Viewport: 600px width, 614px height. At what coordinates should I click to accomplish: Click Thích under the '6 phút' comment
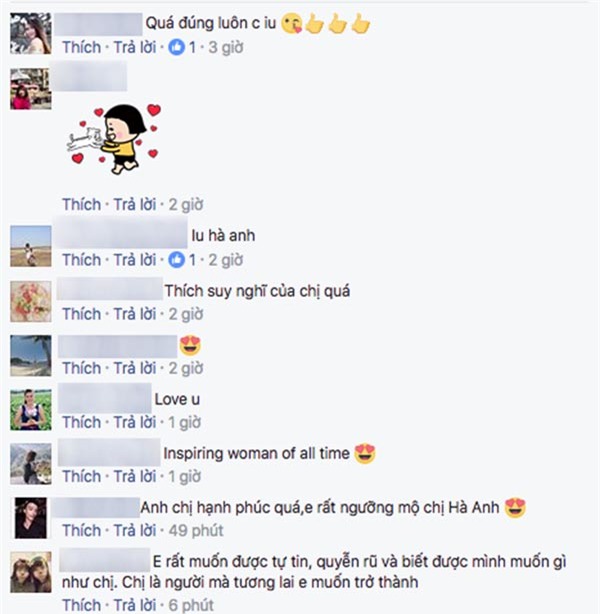pos(82,605)
